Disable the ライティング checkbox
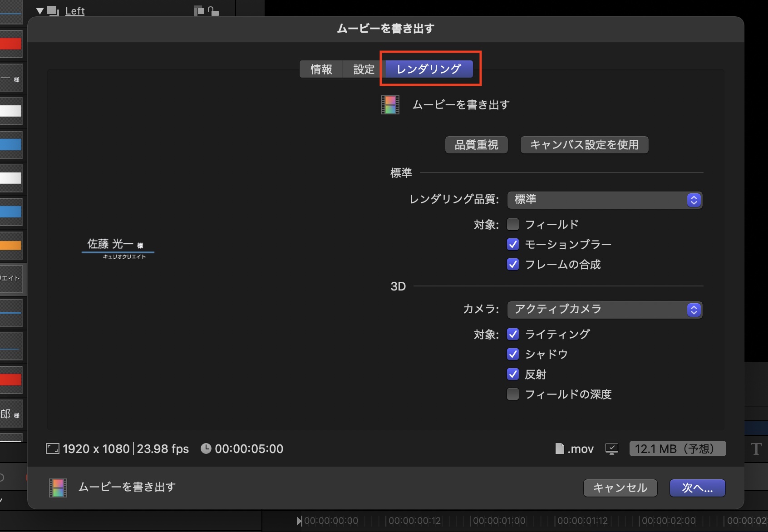This screenshot has width=768, height=532. (513, 334)
